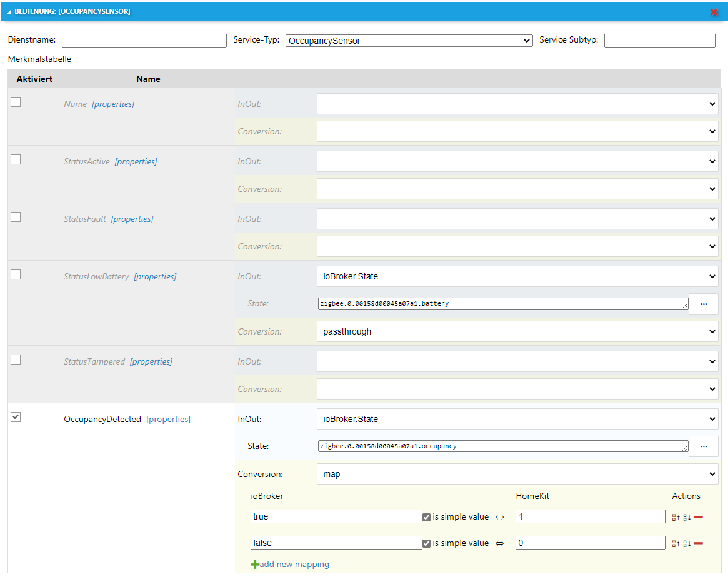Toggle 'is simple value' for false mapping
Screen dimensions: 728x579
pos(426,543)
